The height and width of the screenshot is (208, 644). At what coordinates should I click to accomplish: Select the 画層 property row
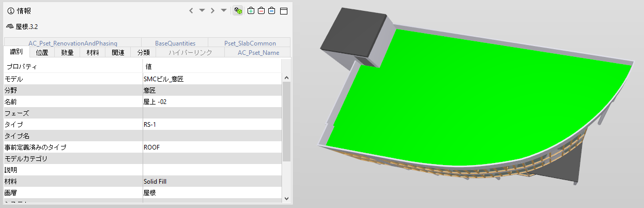143,193
